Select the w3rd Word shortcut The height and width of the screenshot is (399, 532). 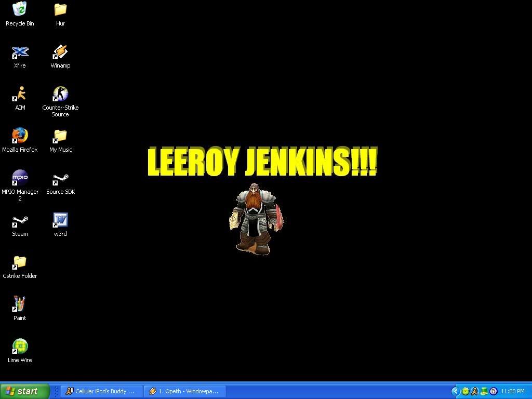click(x=60, y=221)
